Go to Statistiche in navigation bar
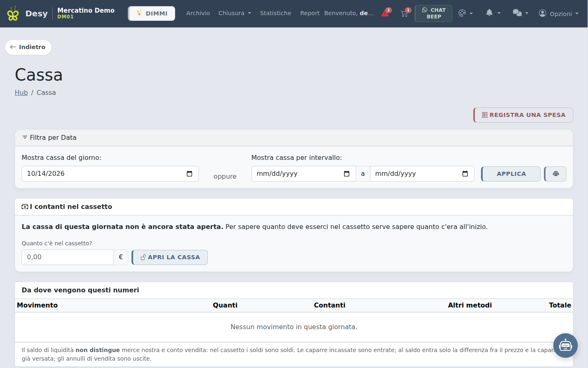Image resolution: width=588 pixels, height=368 pixels. 276,13
